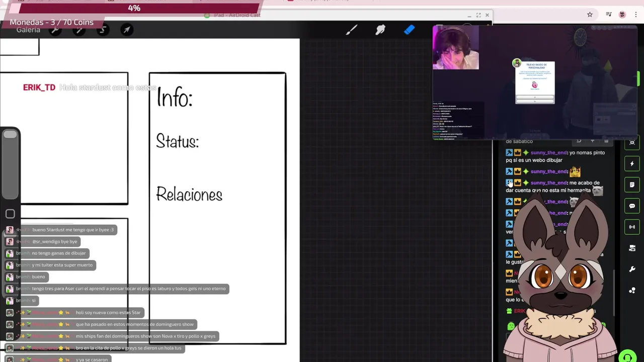
Task: Click 'holi soy nueva como estas Star' message
Action: [108, 313]
